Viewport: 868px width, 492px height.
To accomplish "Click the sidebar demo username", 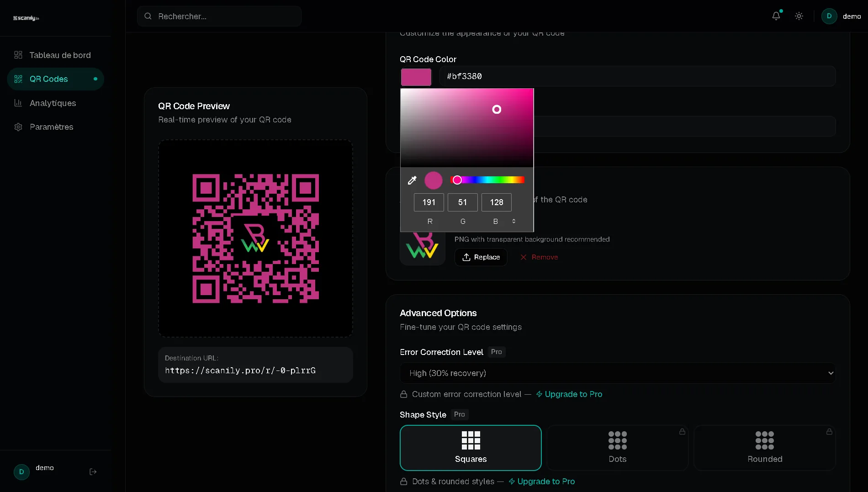I will [x=45, y=468].
